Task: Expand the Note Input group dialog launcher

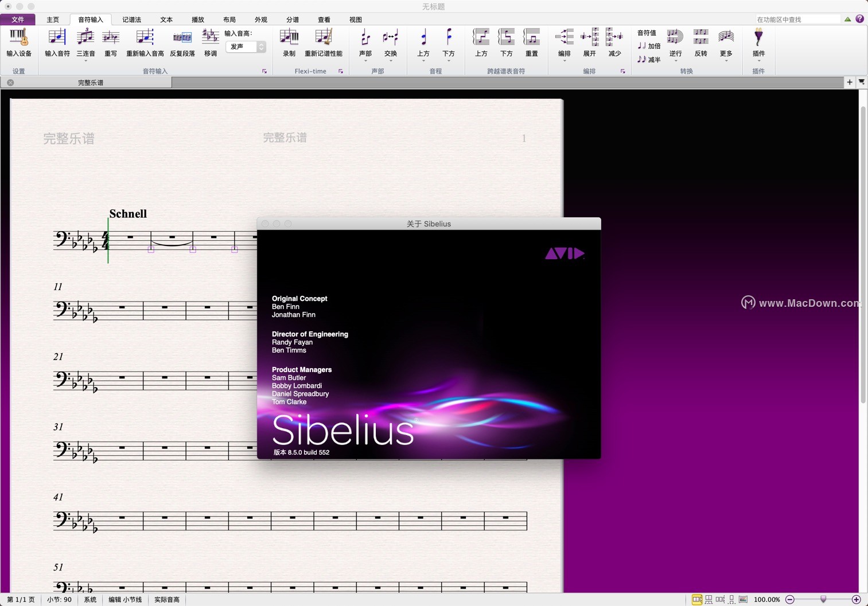Action: pyautogui.click(x=264, y=72)
